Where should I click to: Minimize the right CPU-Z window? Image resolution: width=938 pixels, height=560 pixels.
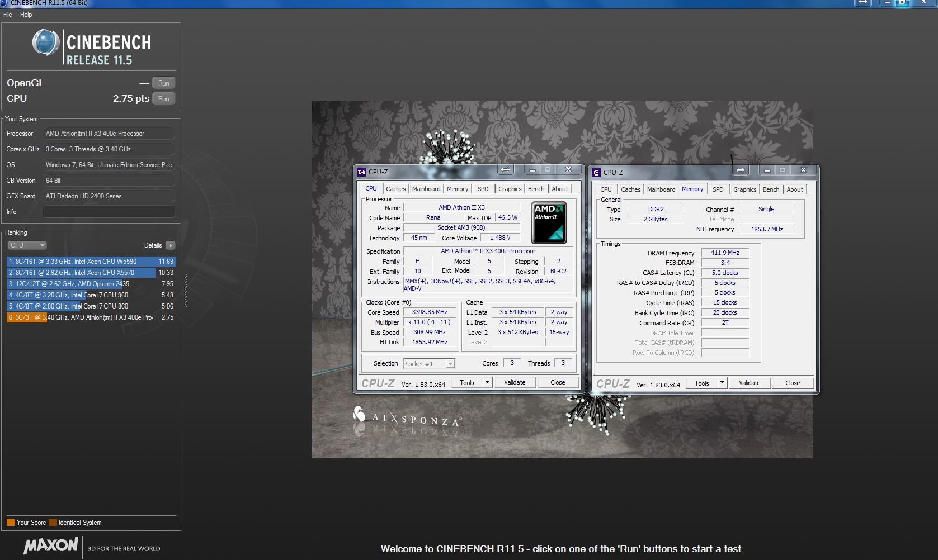[767, 170]
